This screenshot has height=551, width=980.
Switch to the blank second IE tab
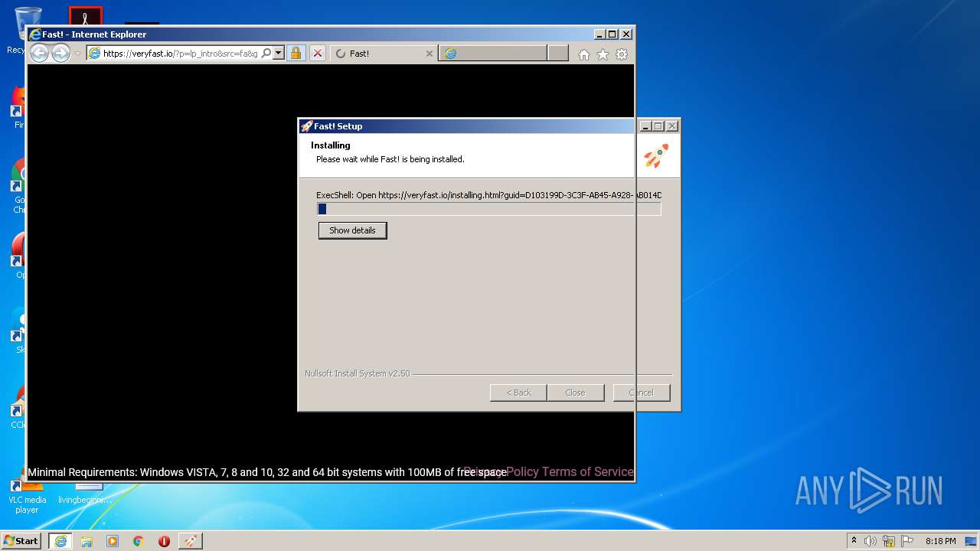(x=494, y=54)
